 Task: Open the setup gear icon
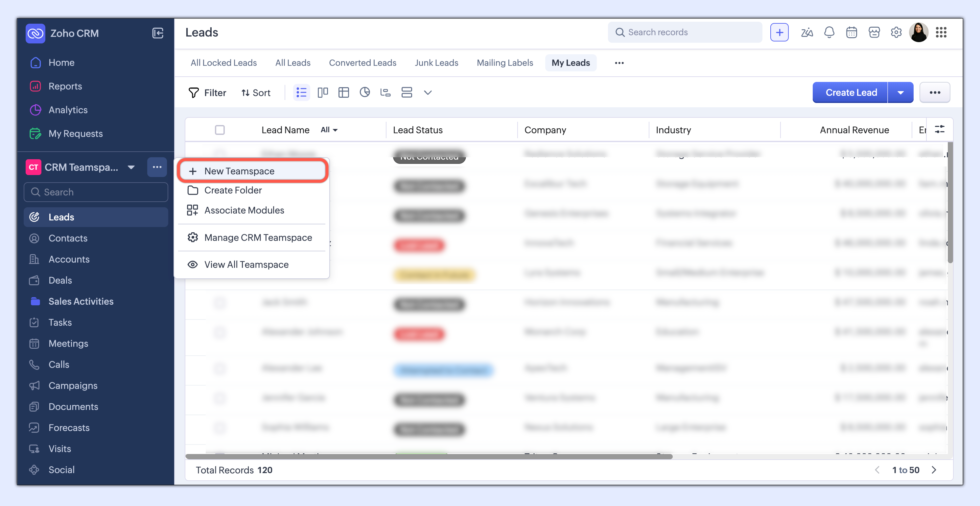click(x=896, y=32)
